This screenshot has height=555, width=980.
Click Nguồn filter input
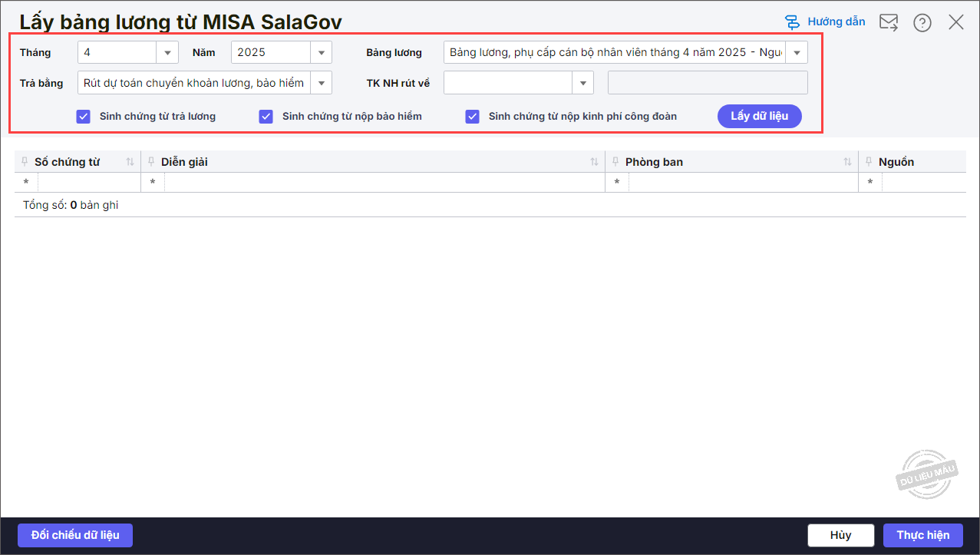[924, 183]
